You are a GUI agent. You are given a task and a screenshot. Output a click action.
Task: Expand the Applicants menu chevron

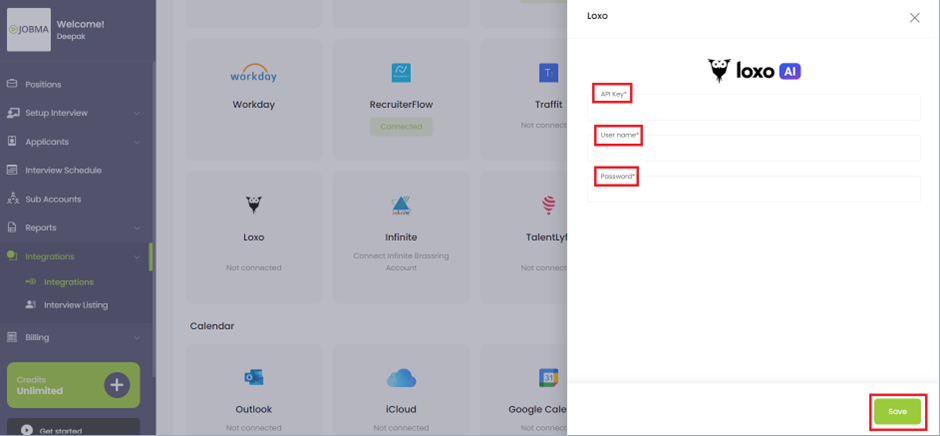[137, 142]
